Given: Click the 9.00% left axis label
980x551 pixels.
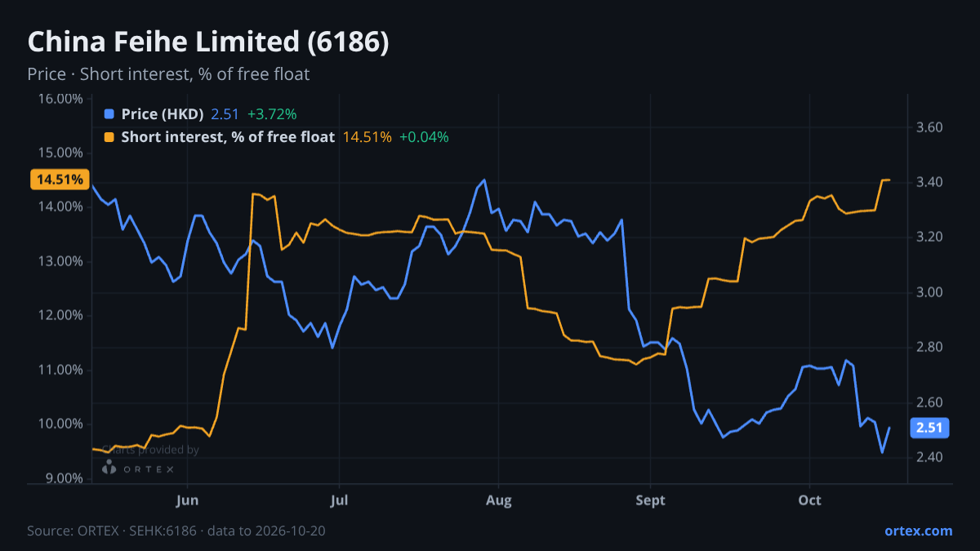Looking at the screenshot, I should 62,478.
